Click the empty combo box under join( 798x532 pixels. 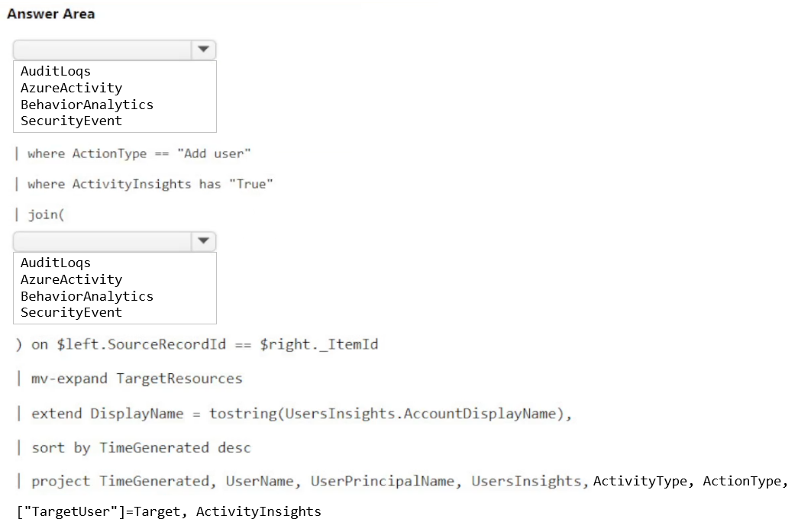[102, 241]
